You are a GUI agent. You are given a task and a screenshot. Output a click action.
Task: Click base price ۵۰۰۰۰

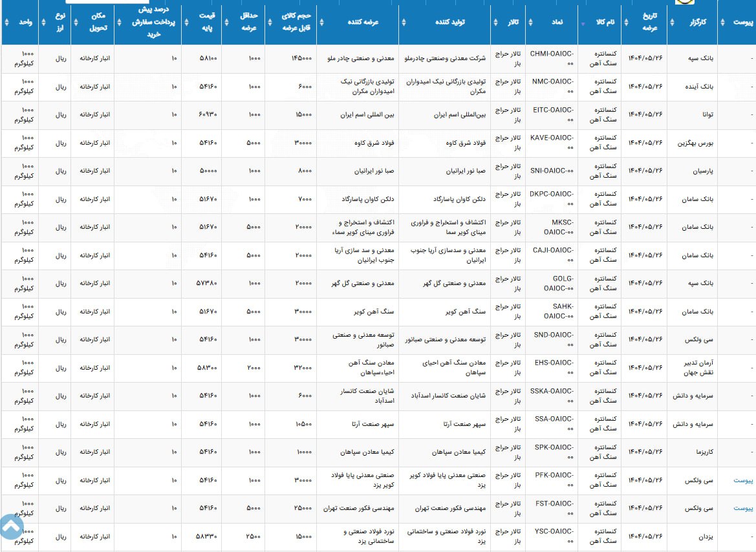(208, 171)
